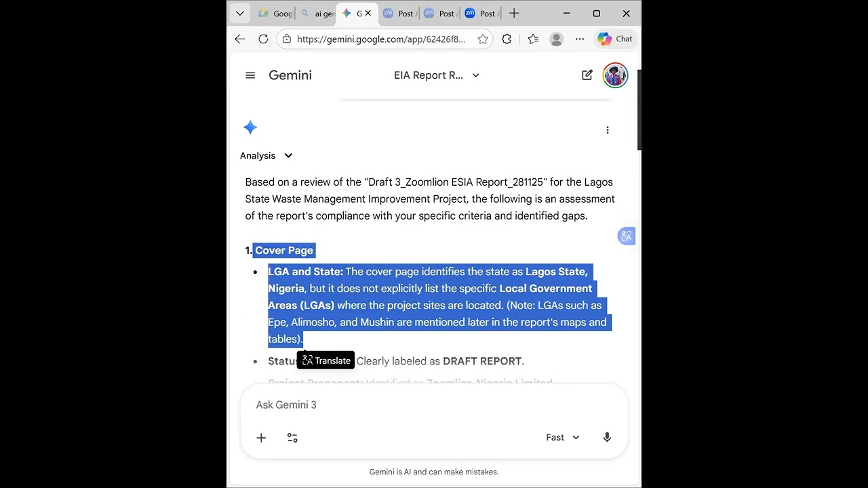Open browser extensions menu
868x488 pixels.
tap(507, 39)
